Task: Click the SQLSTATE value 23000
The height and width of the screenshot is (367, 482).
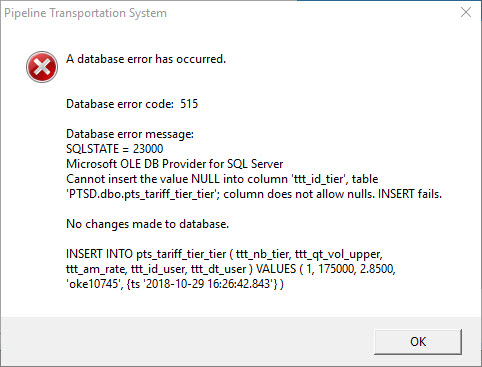Action: tap(148, 149)
